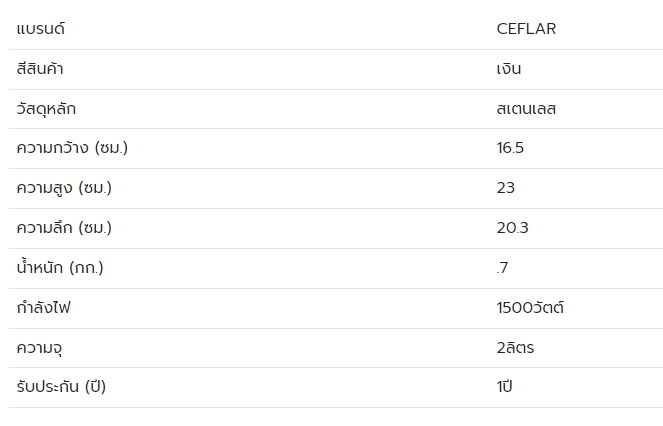Screen dimensions: 663x426
Task: Select the .7 weight value
Action: tap(502, 268)
